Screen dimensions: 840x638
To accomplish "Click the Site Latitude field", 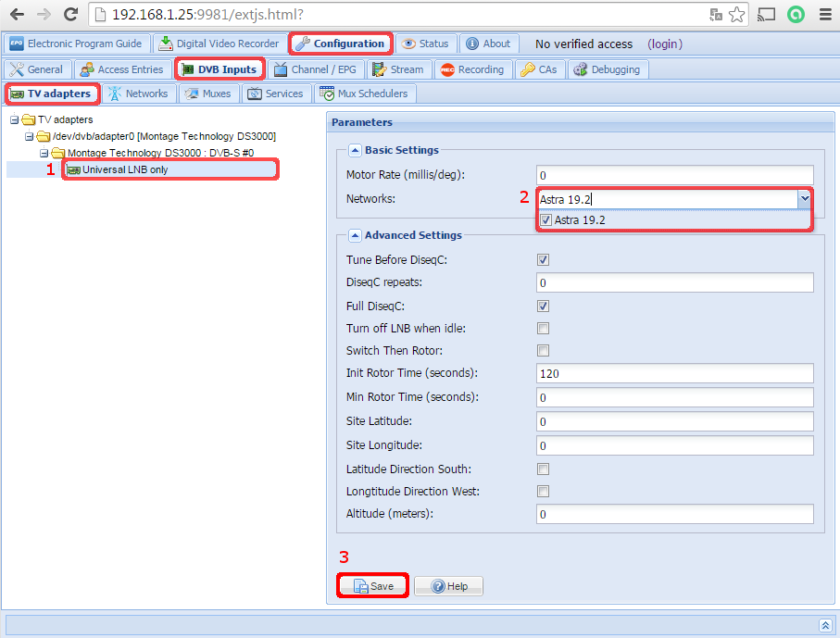I will pos(675,421).
